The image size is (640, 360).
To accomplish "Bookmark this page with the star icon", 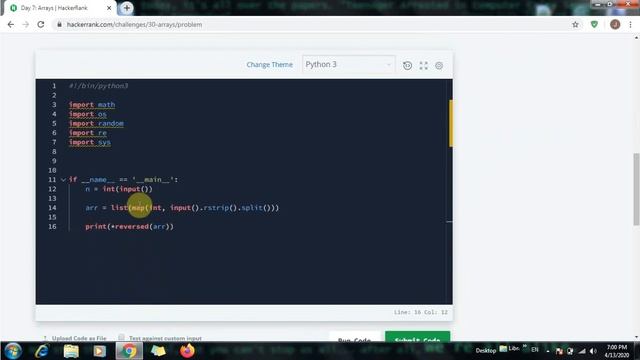I will [x=575, y=24].
